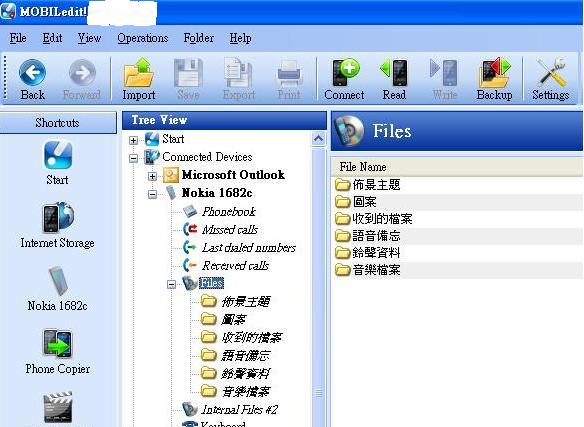Click tree view scroll up arrow

coord(318,139)
